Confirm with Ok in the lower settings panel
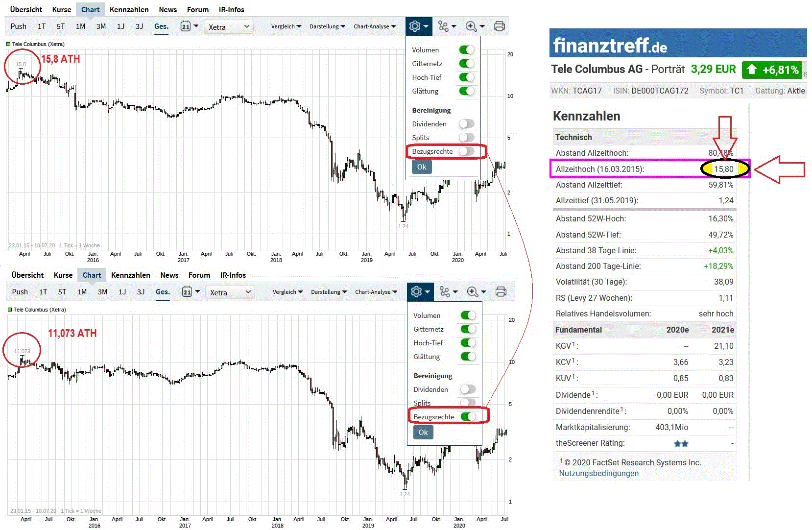 (x=423, y=433)
